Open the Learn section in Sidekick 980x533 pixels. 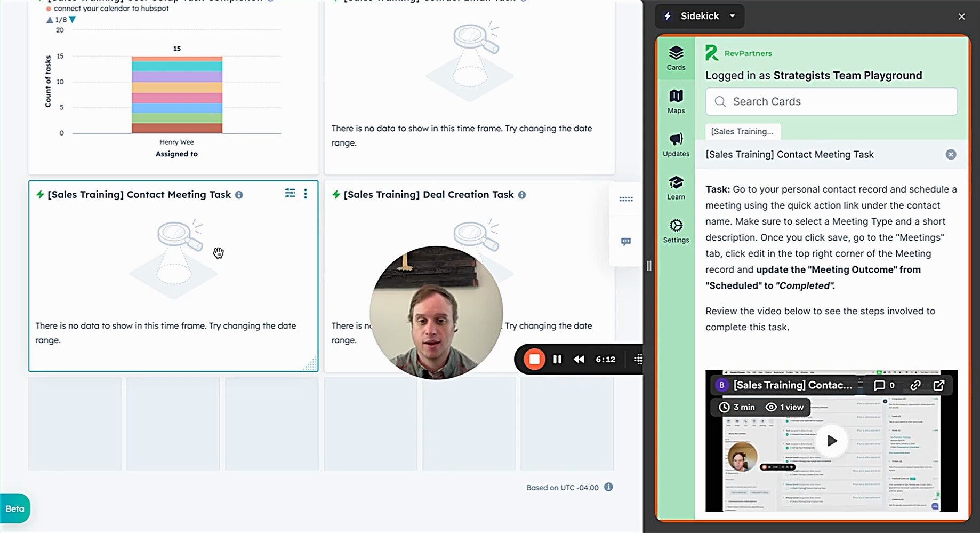676,188
